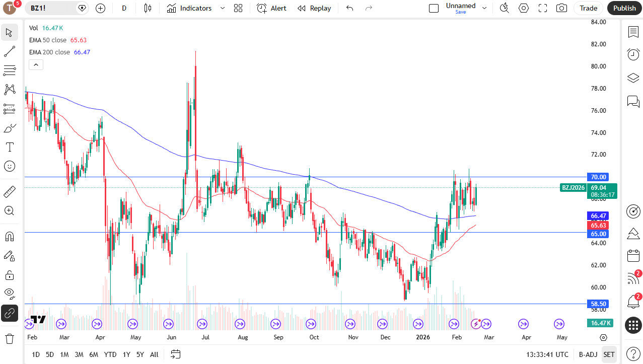This screenshot has width=643, height=364.
Task: Click the 13:33:41 UTC timezone selector
Action: click(x=547, y=354)
